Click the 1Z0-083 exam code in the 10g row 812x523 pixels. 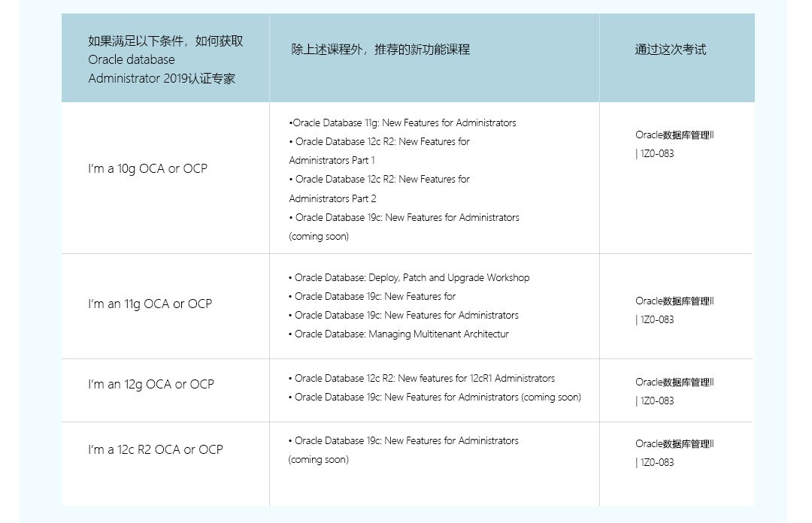click(x=655, y=154)
